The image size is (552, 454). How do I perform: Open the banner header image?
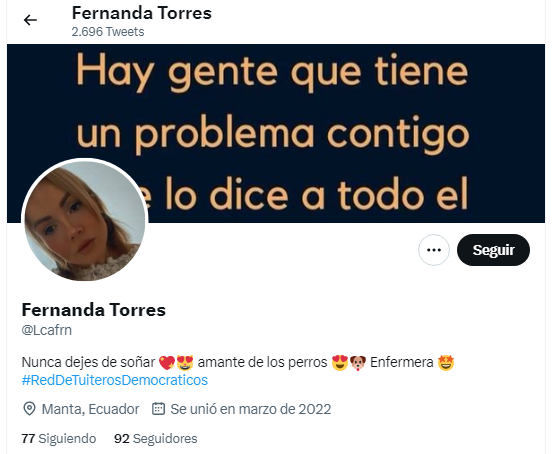pos(276,133)
